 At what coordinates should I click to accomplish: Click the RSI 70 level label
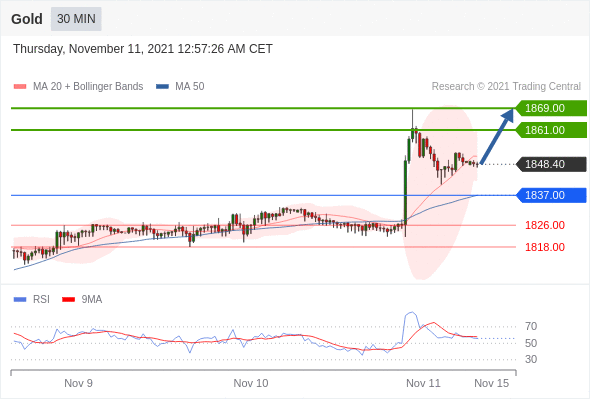(x=531, y=326)
